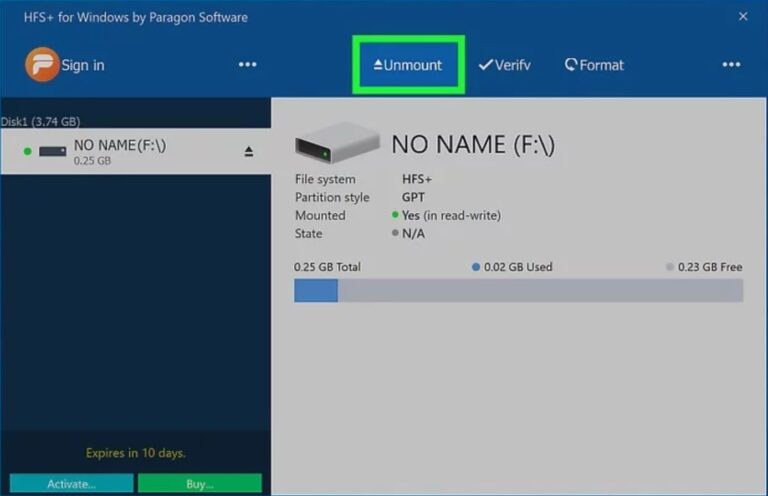Click Verify in the toolbar

click(504, 65)
